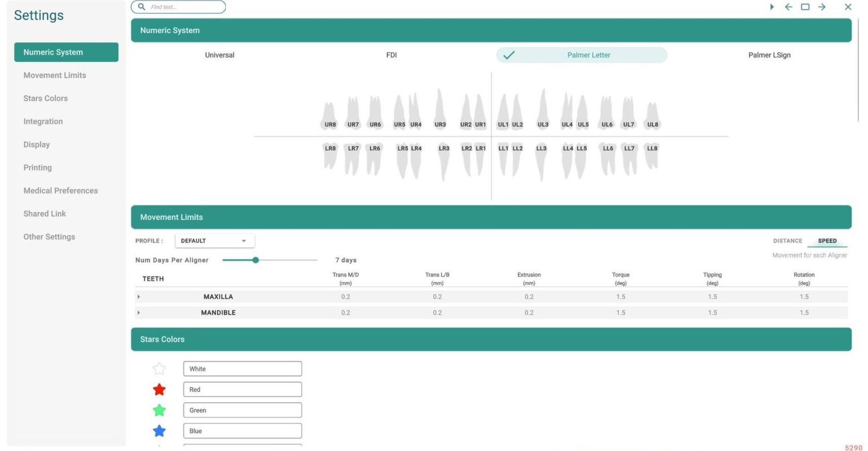
Task: Choose the FDI numbering option
Action: click(x=391, y=55)
